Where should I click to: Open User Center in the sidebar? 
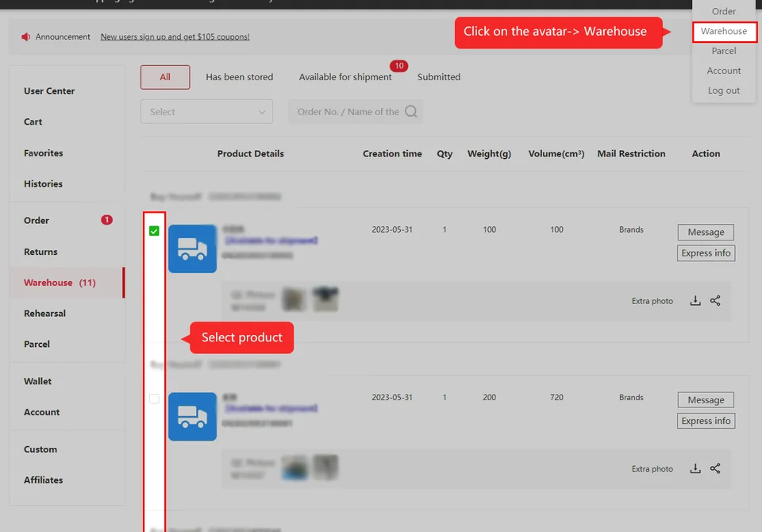point(49,91)
